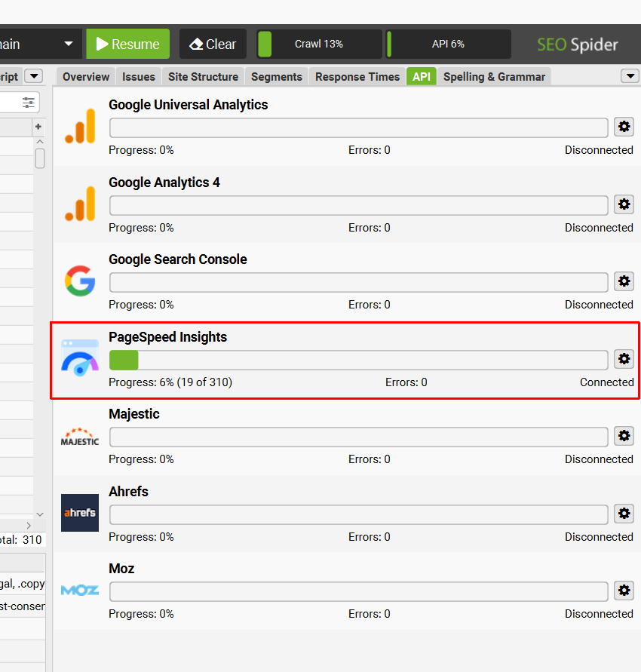Click the 'Majestic' heading text
Screen dimensions: 641x672
134,414
